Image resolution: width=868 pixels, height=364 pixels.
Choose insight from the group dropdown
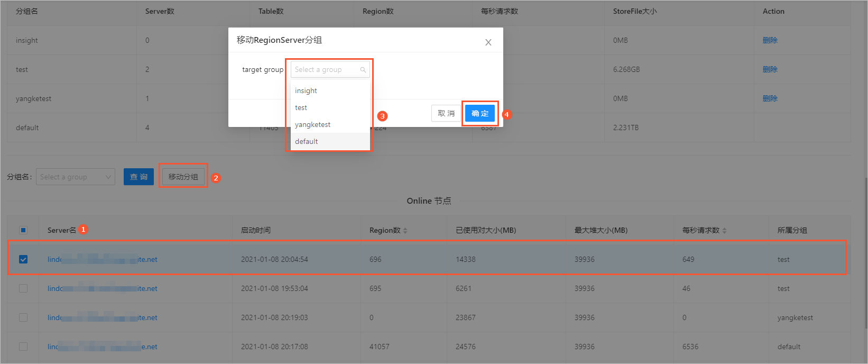[330, 90]
